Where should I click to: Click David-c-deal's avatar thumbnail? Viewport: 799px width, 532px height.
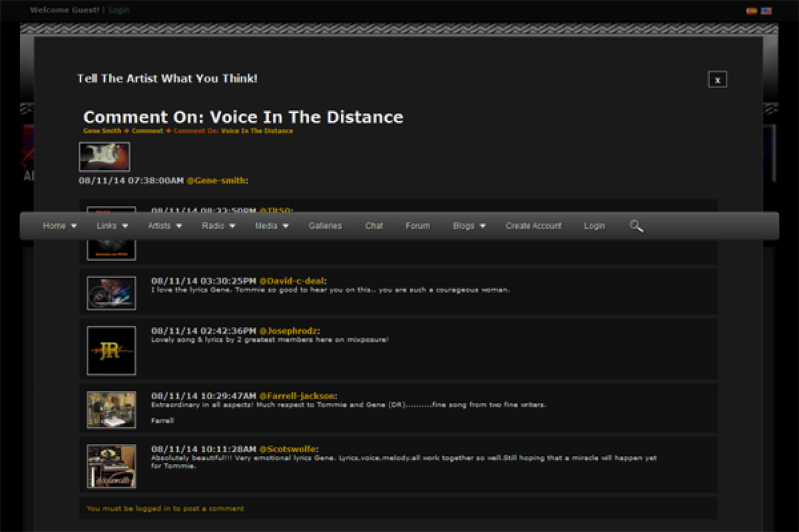111,293
